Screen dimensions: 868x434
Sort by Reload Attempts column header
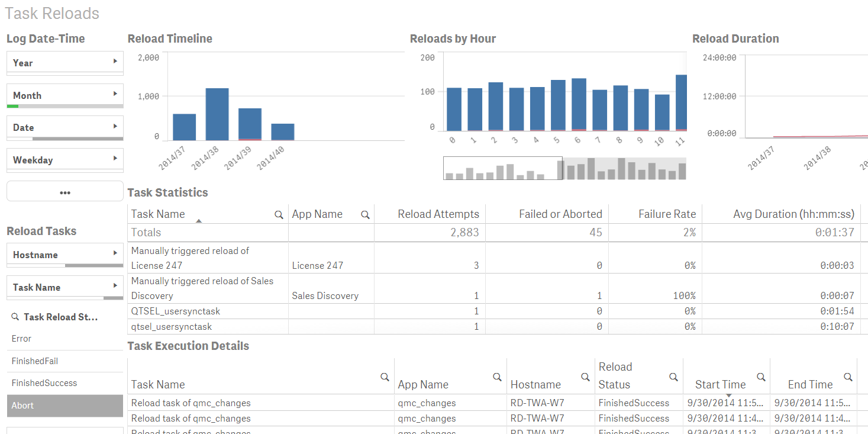click(438, 214)
